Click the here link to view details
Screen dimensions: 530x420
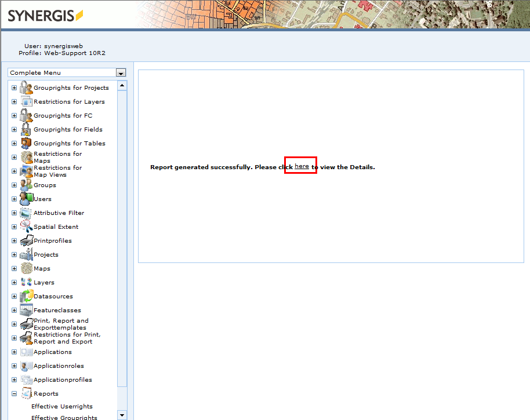pos(300,165)
